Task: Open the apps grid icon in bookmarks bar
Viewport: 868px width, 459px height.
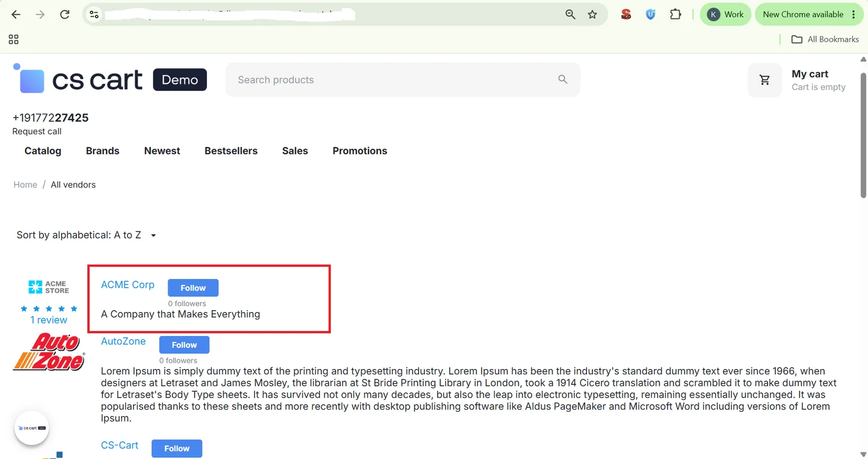Action: click(x=14, y=40)
